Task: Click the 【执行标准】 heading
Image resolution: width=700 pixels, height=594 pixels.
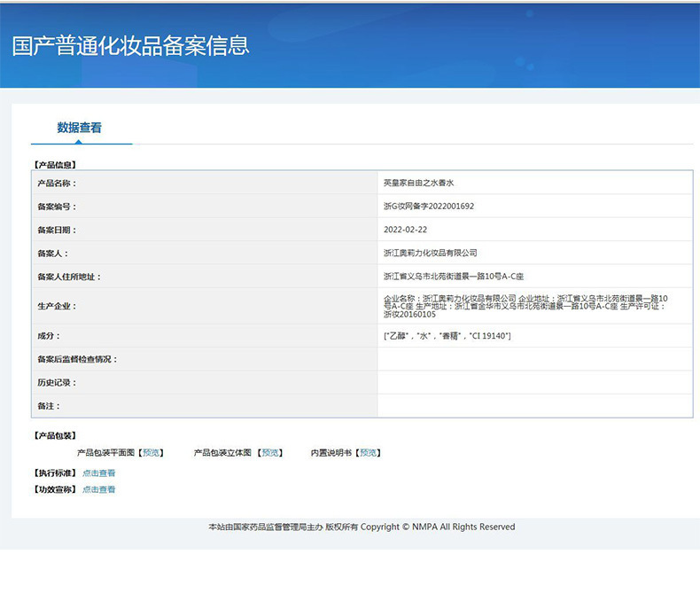Action: (55, 473)
